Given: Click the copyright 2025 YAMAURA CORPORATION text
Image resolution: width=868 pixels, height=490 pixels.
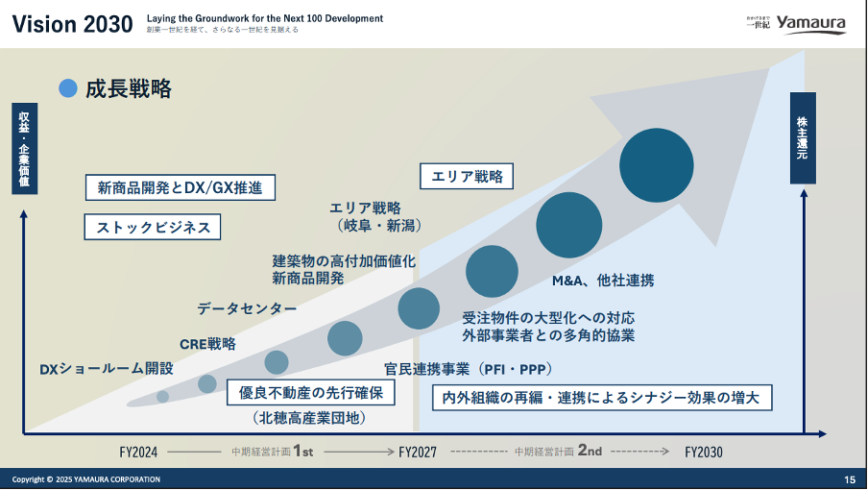Looking at the screenshot, I should pos(86,479).
